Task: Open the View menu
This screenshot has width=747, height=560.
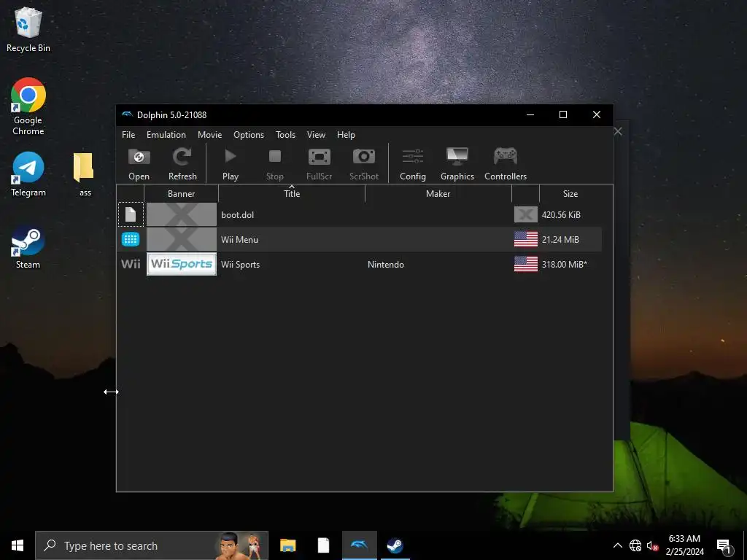Action: (x=316, y=135)
